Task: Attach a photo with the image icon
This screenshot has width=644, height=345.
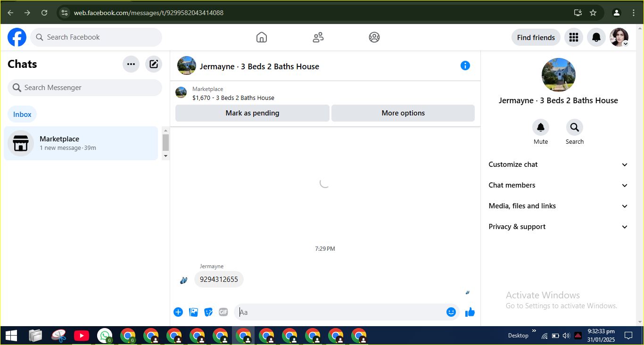Action: pos(193,312)
